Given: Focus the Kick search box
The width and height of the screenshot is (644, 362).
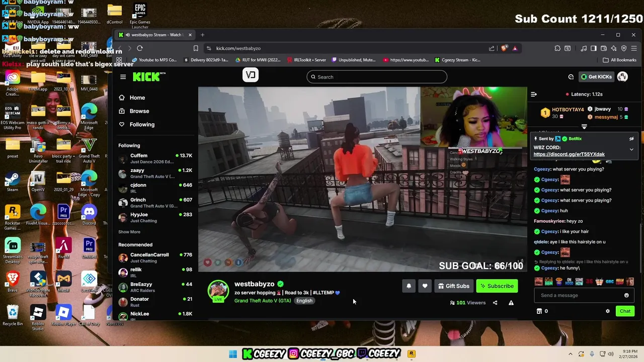Looking at the screenshot, I should click(377, 77).
